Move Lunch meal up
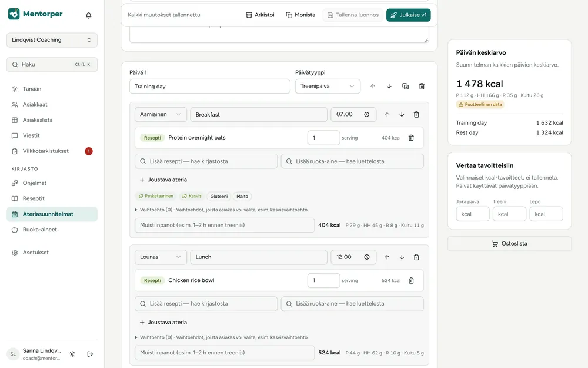 coord(387,257)
